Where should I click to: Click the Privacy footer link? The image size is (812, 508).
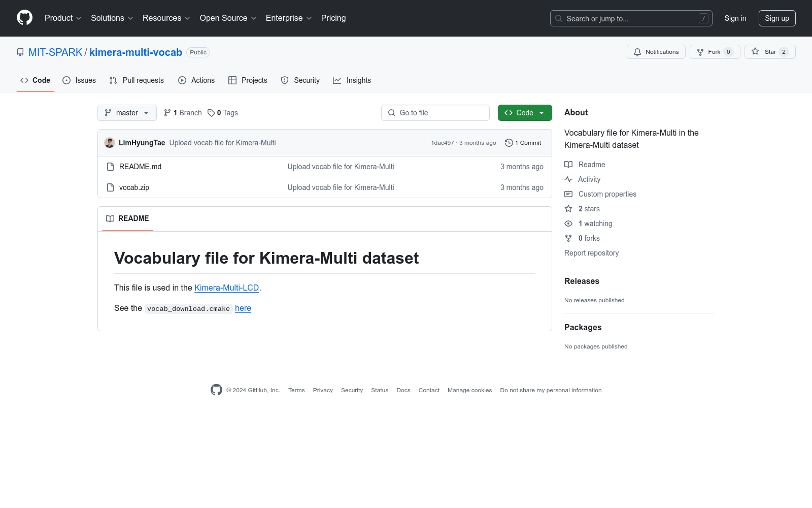323,390
